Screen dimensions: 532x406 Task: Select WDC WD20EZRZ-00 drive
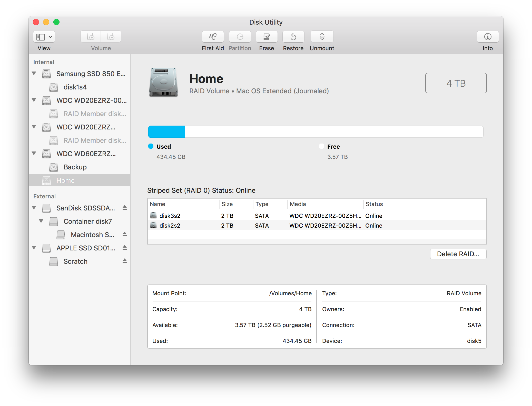pyautogui.click(x=80, y=100)
